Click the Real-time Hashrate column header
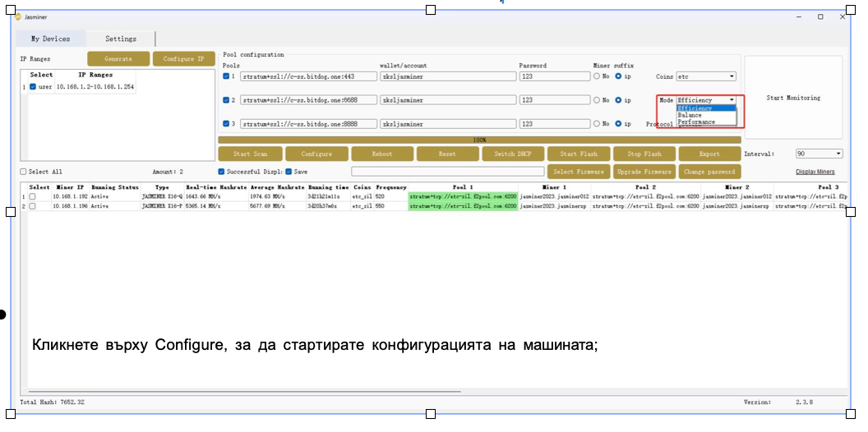This screenshot has height=432, width=868. [216, 187]
